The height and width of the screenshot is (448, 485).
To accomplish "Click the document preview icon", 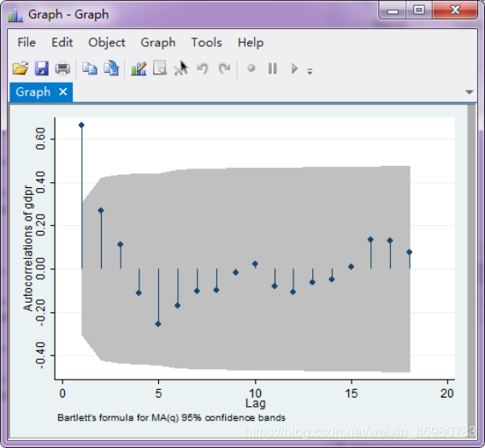I will tap(160, 68).
